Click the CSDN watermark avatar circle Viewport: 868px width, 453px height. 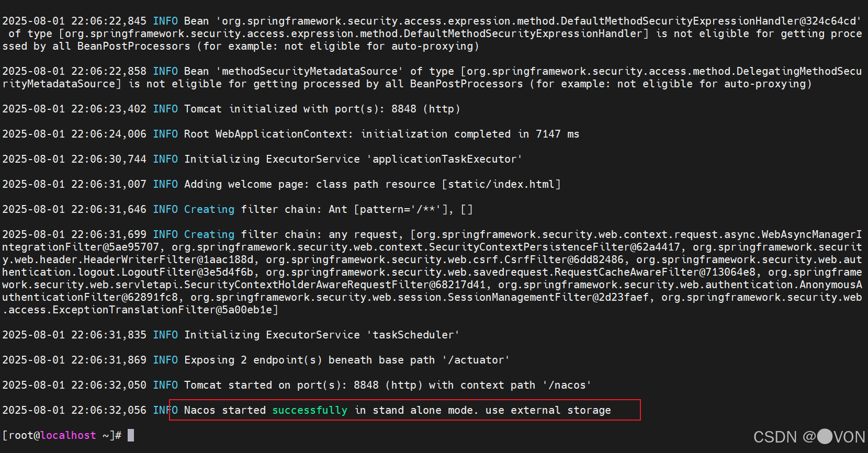click(x=825, y=436)
